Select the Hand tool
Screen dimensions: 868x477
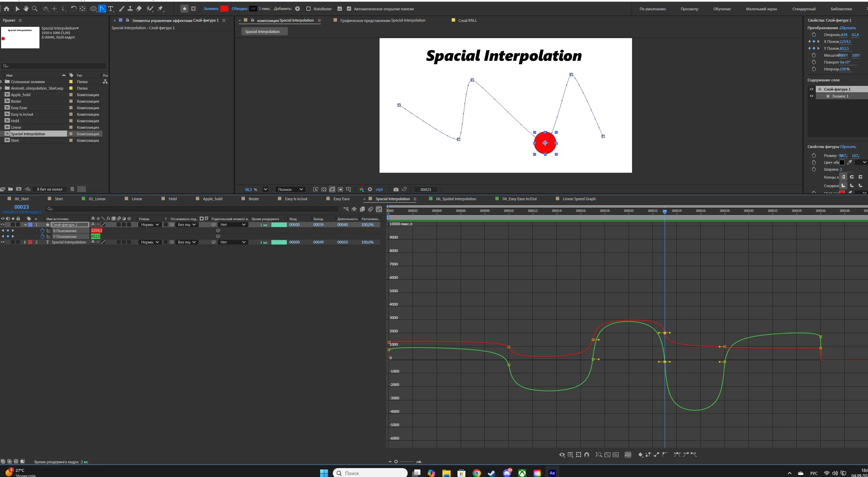(x=26, y=9)
